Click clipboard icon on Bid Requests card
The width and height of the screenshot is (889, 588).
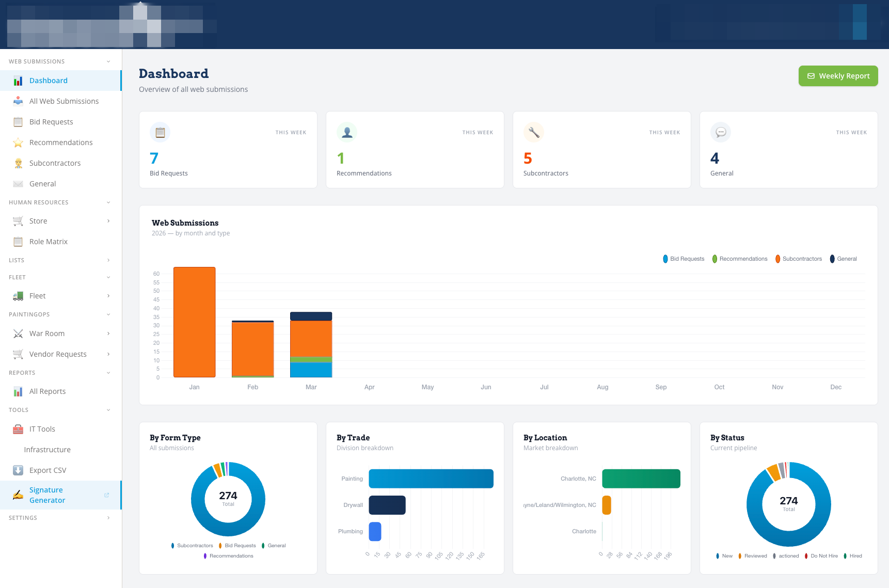[160, 132]
